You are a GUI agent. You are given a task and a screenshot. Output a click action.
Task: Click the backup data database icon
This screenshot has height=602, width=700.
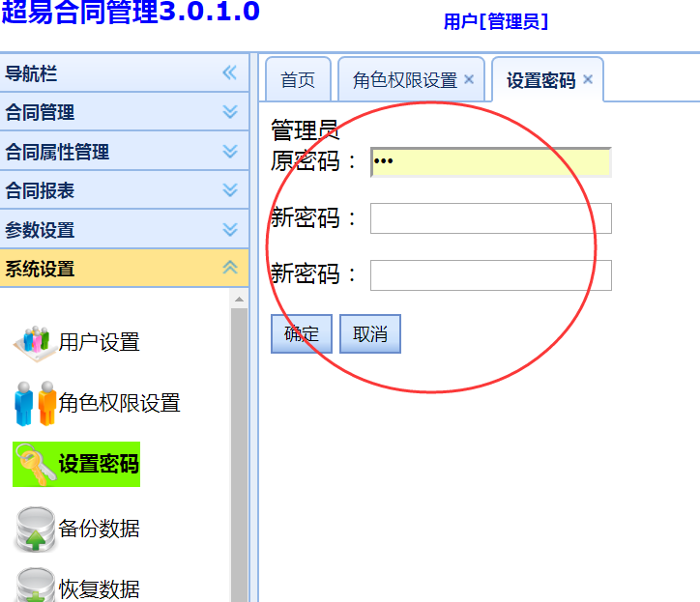(35, 529)
